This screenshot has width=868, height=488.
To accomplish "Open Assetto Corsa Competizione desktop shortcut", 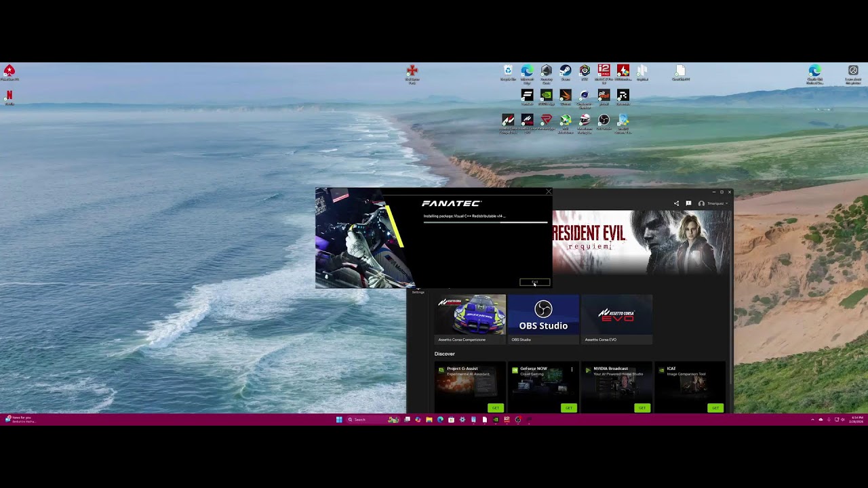I will click(x=508, y=123).
